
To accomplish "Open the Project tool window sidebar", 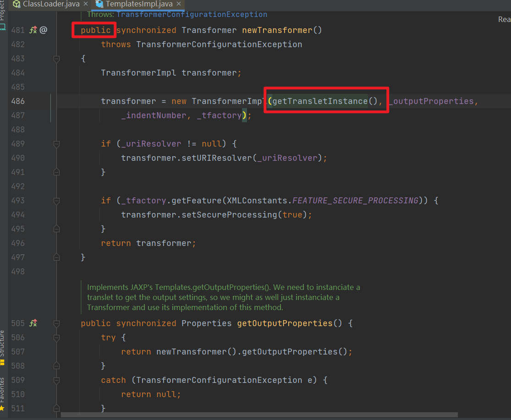I will pyautogui.click(x=4, y=11).
